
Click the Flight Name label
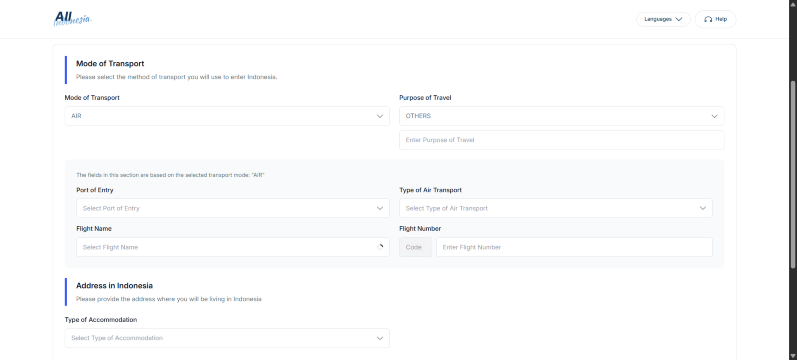coord(94,229)
